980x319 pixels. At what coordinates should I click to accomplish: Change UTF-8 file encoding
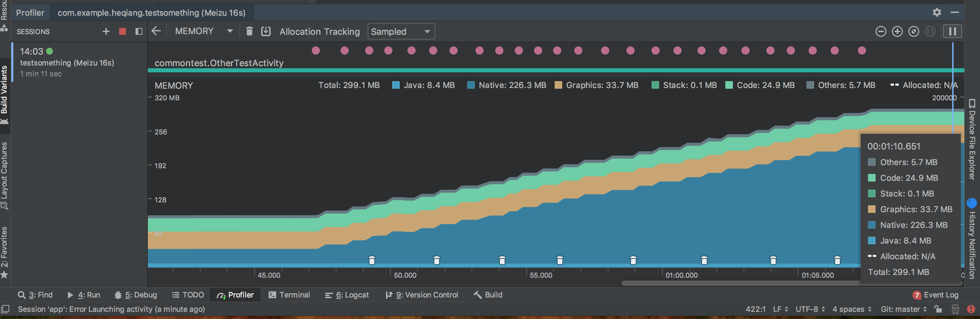[x=810, y=309]
